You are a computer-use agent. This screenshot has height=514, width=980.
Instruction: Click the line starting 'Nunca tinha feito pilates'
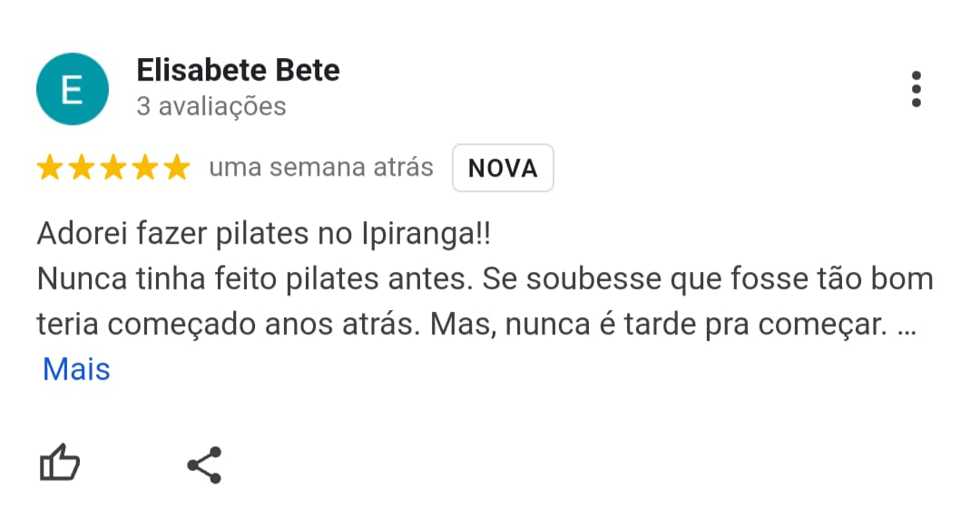click(485, 279)
